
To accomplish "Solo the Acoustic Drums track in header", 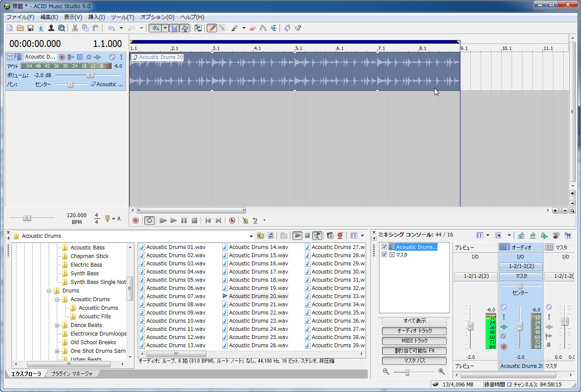I will [121, 57].
